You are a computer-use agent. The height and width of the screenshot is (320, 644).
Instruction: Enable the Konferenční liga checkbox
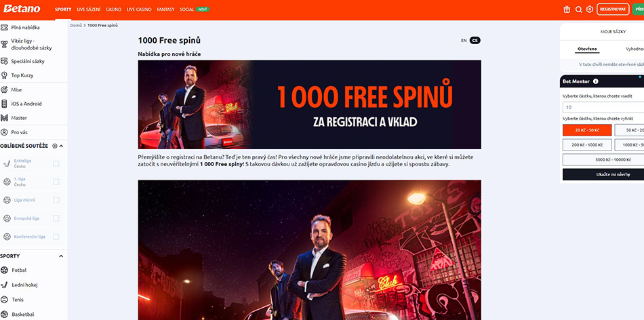pos(56,237)
